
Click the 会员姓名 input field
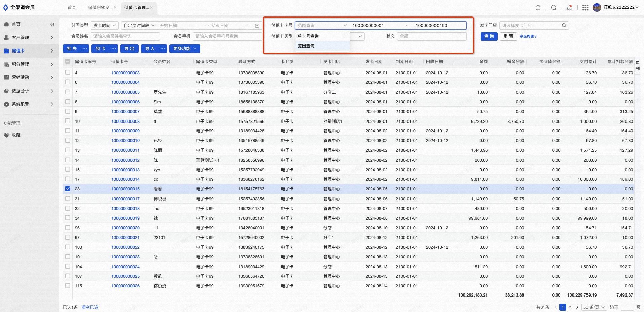[x=125, y=36]
